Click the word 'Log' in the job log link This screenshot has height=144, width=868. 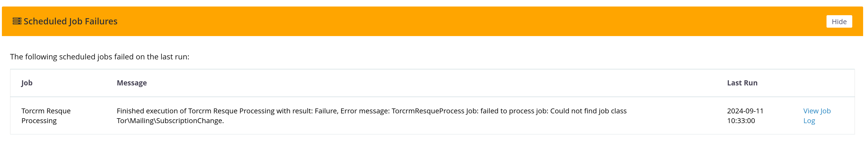[809, 121]
